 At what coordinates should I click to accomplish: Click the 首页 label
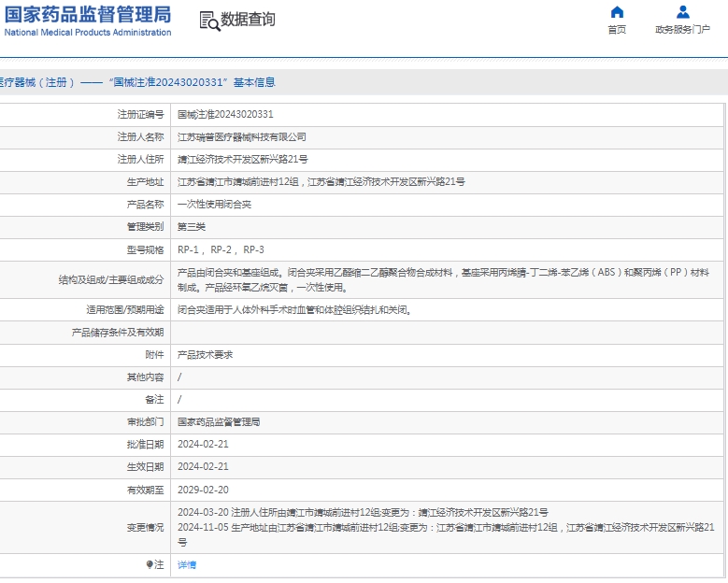click(617, 29)
